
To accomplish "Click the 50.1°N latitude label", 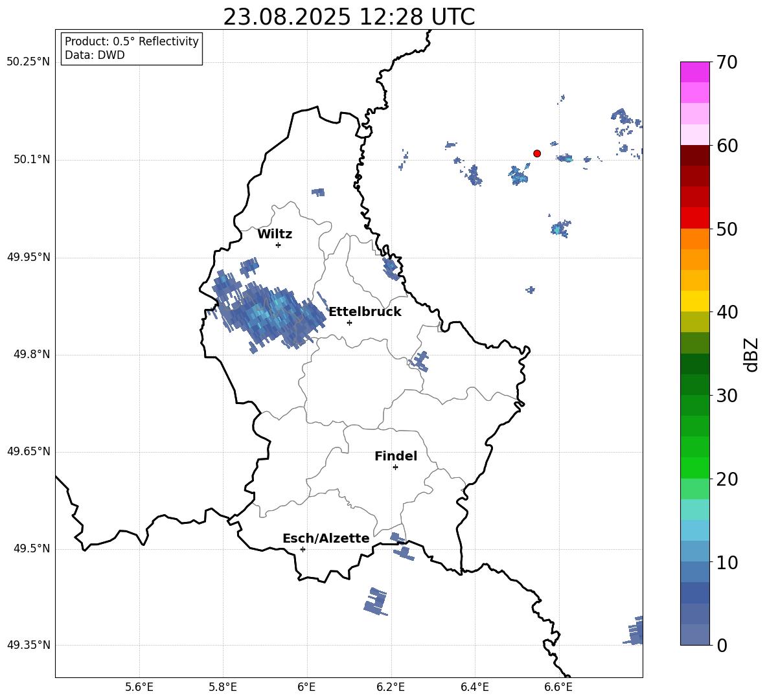I will tap(32, 160).
